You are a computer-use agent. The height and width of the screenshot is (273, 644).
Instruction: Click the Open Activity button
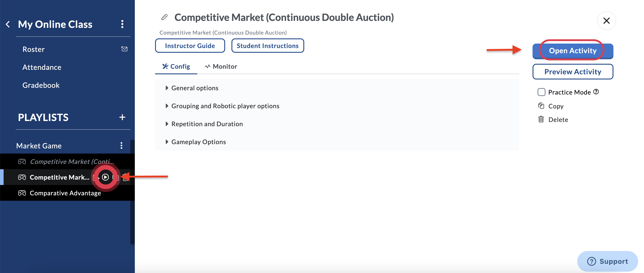[x=573, y=51]
